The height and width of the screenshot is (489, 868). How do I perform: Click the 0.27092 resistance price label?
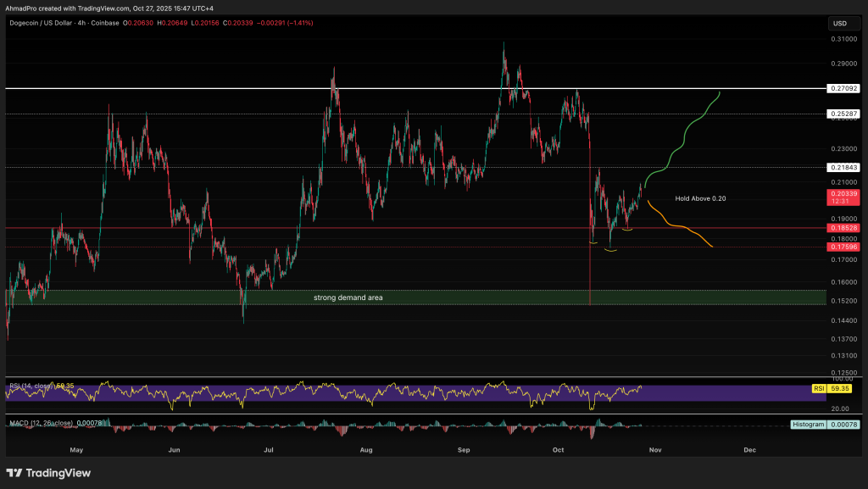click(844, 88)
